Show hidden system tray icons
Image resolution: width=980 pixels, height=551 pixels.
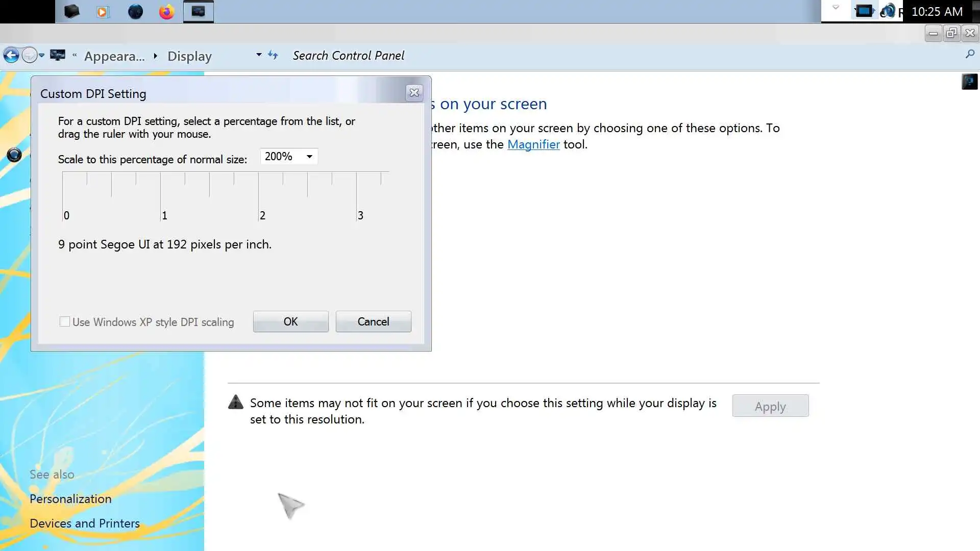[x=836, y=8]
